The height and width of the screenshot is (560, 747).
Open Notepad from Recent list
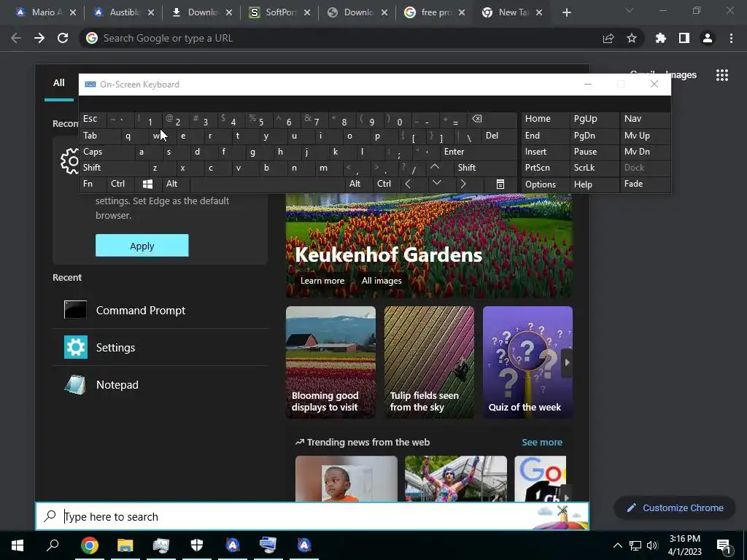pos(160,385)
